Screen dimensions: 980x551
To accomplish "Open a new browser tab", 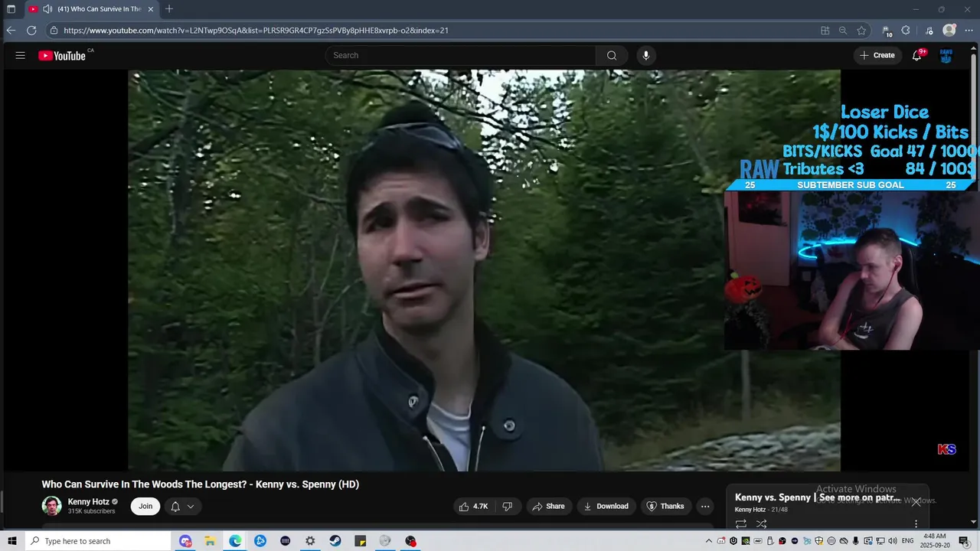I will (169, 9).
